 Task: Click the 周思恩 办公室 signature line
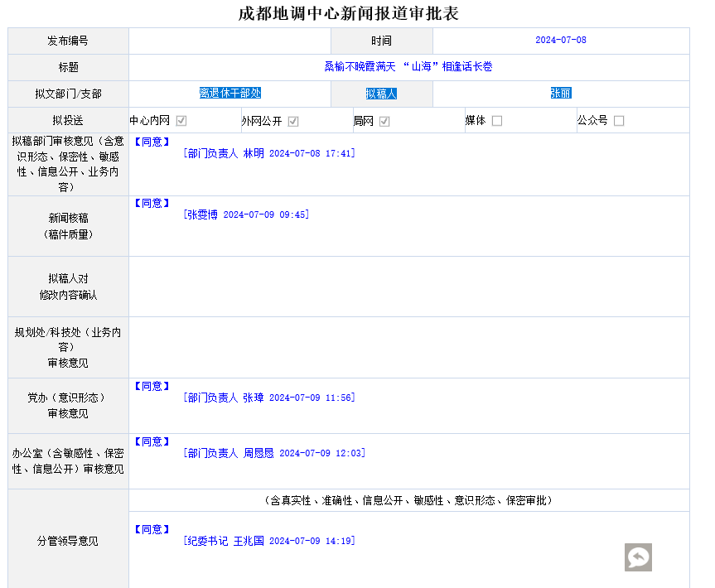[x=274, y=453]
